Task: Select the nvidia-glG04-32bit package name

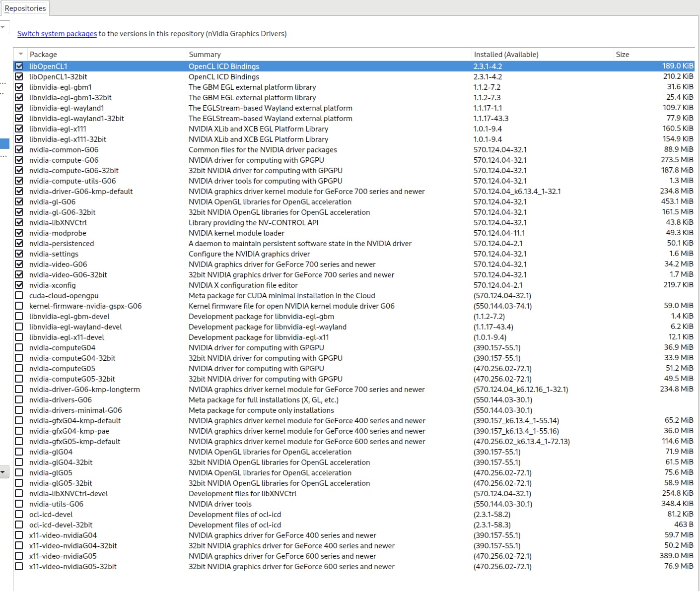Action: (61, 462)
